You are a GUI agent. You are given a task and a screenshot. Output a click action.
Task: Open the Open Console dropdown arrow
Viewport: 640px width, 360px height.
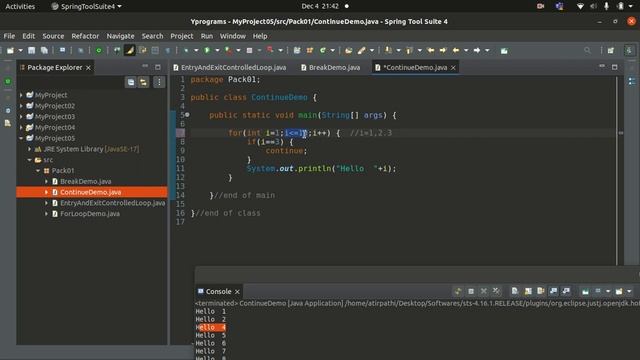pyautogui.click(x=629, y=291)
